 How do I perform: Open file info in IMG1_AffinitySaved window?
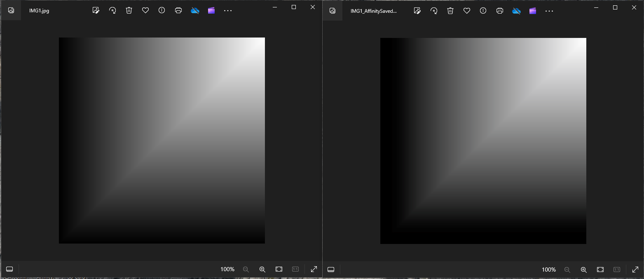coord(483,11)
